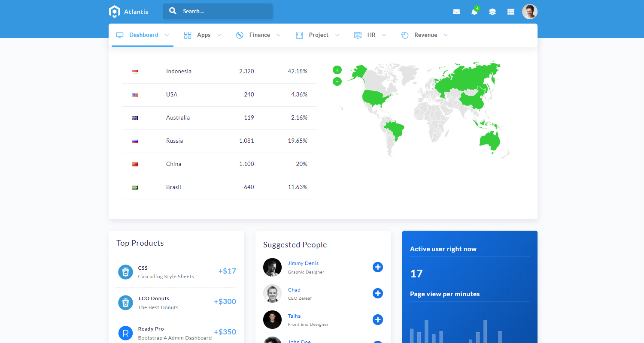Click Chad avatar photo
The image size is (644, 343).
(272, 293)
